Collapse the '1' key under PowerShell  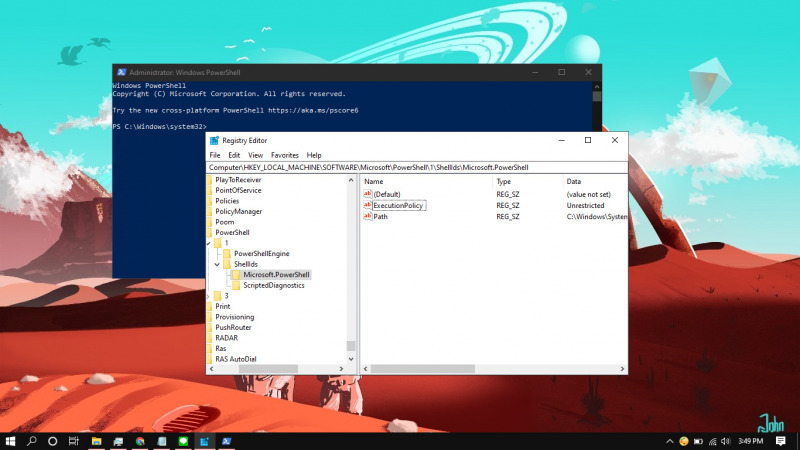tap(209, 243)
